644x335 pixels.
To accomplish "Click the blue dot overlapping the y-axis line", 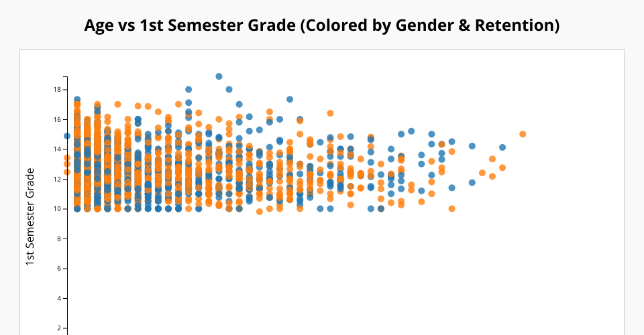I will (67, 136).
